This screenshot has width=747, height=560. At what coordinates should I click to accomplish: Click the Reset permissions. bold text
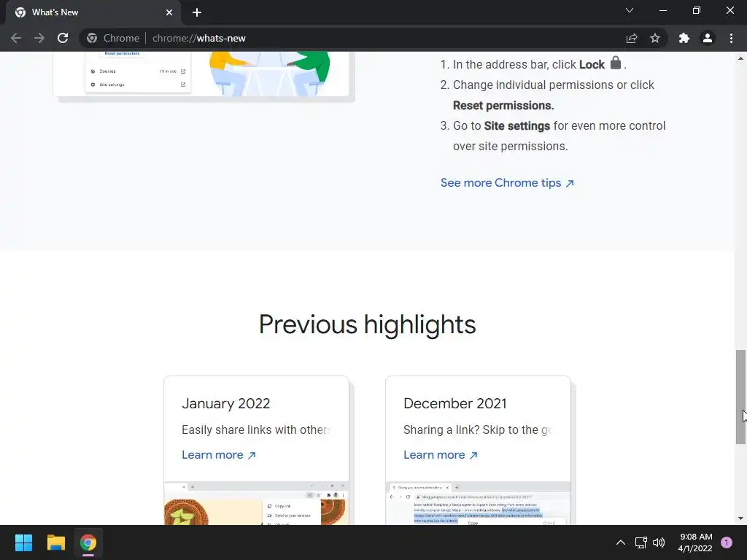pyautogui.click(x=503, y=105)
